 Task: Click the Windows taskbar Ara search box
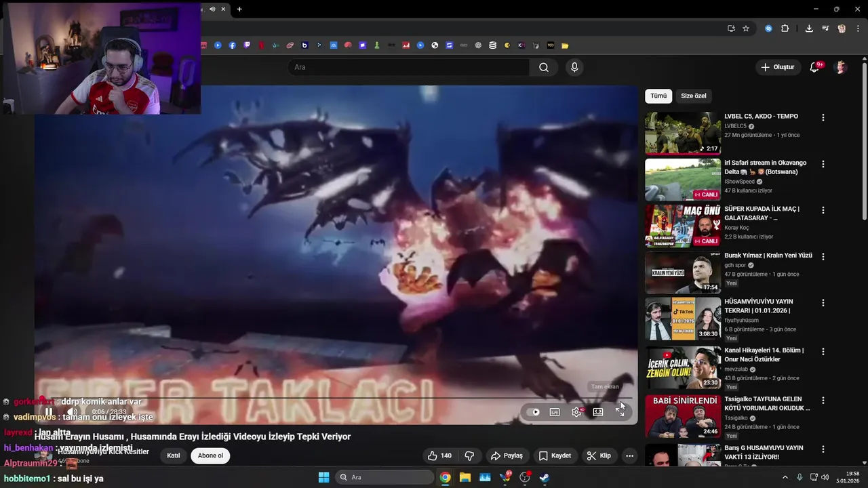(x=384, y=477)
